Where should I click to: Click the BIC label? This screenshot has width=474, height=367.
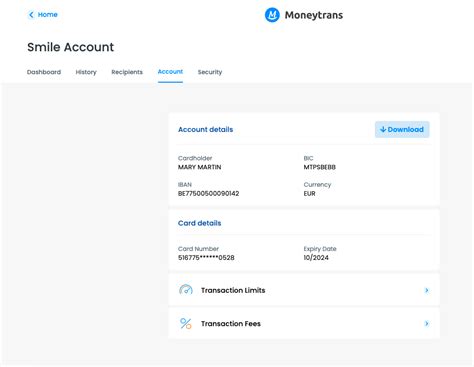(x=308, y=158)
